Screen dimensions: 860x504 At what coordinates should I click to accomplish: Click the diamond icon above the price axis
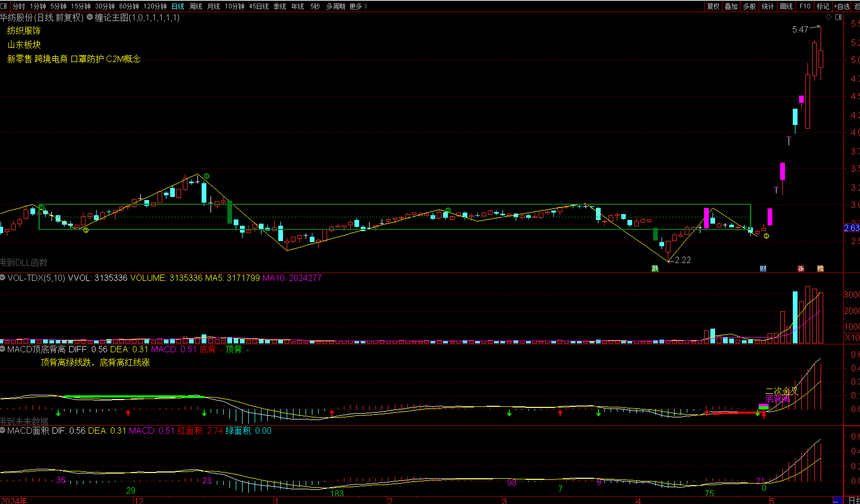[x=829, y=17]
